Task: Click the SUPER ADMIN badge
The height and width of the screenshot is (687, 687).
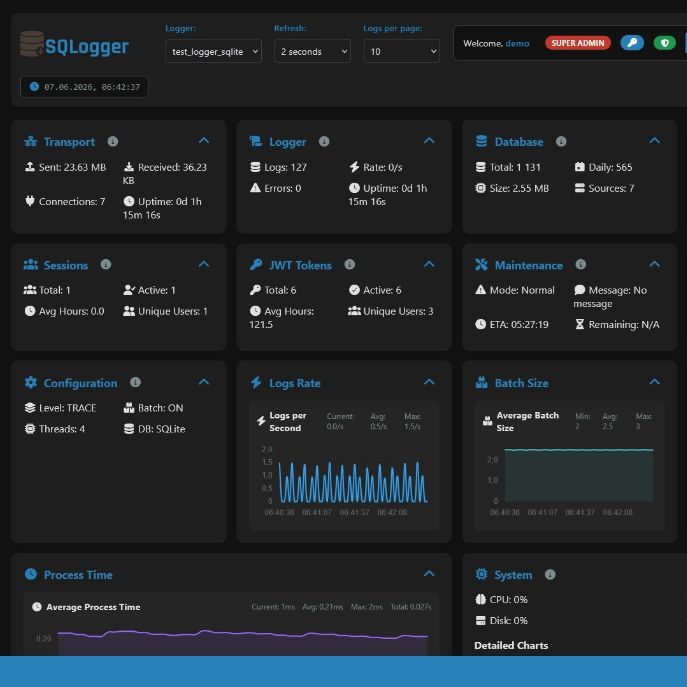Action: point(577,43)
